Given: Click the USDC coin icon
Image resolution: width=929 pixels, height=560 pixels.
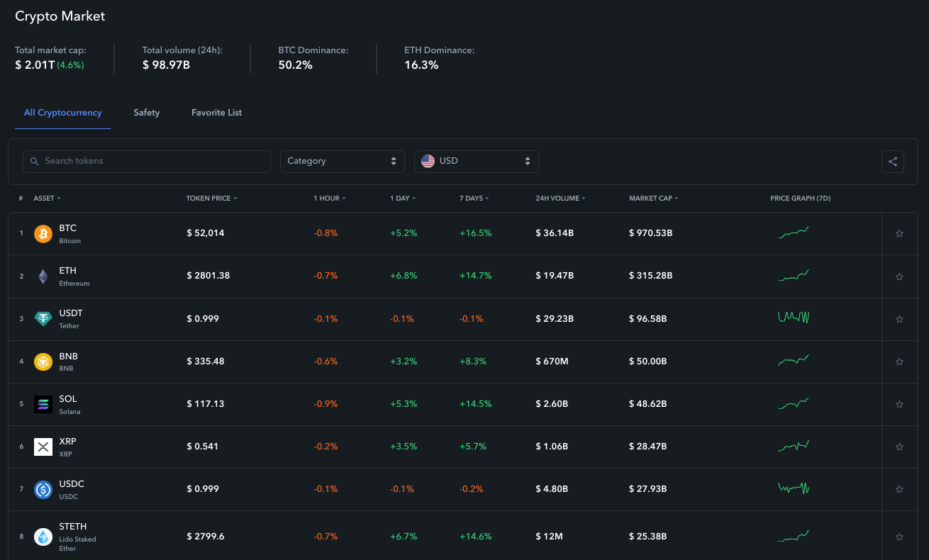Looking at the screenshot, I should pyautogui.click(x=43, y=489).
